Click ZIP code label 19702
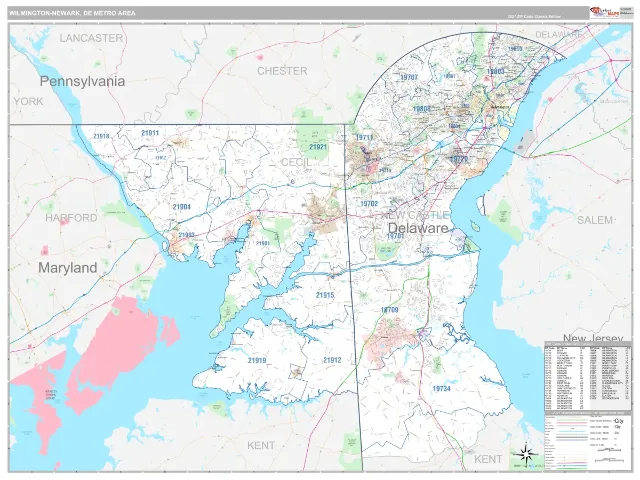640x480 pixels. pyautogui.click(x=369, y=203)
